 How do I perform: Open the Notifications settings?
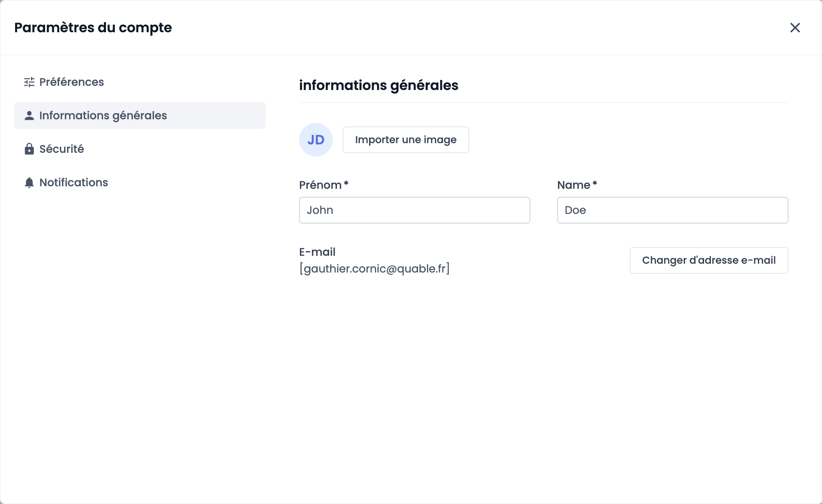pyautogui.click(x=74, y=183)
